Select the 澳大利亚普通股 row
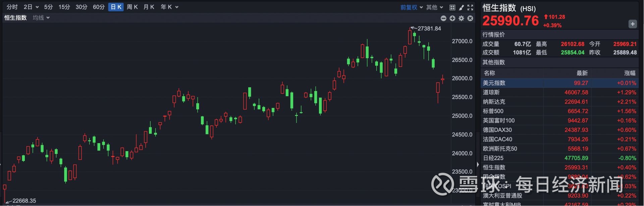 [559, 196]
